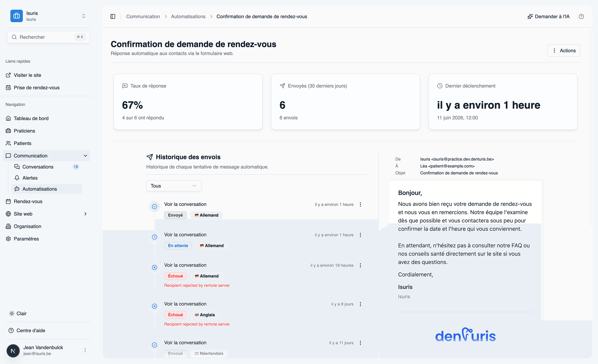Click Recipient rejected error under Anglais entry
The height and width of the screenshot is (364, 598).
click(197, 324)
